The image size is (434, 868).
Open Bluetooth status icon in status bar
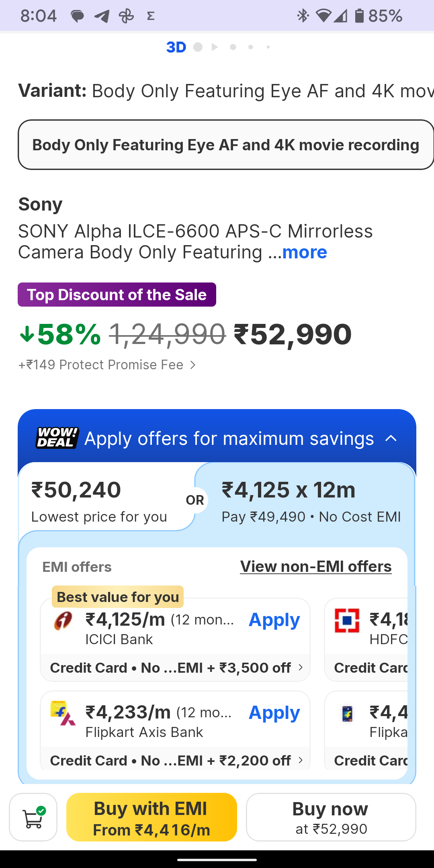coord(302,16)
